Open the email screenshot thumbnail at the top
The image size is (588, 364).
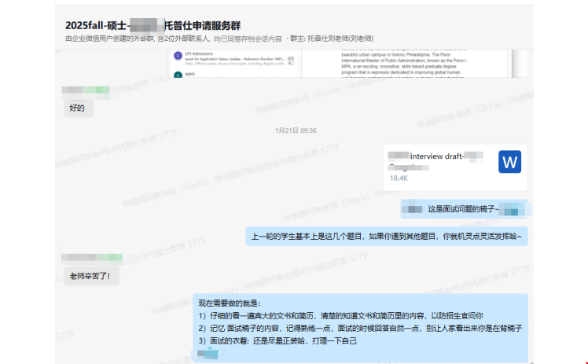pyautogui.click(x=347, y=64)
